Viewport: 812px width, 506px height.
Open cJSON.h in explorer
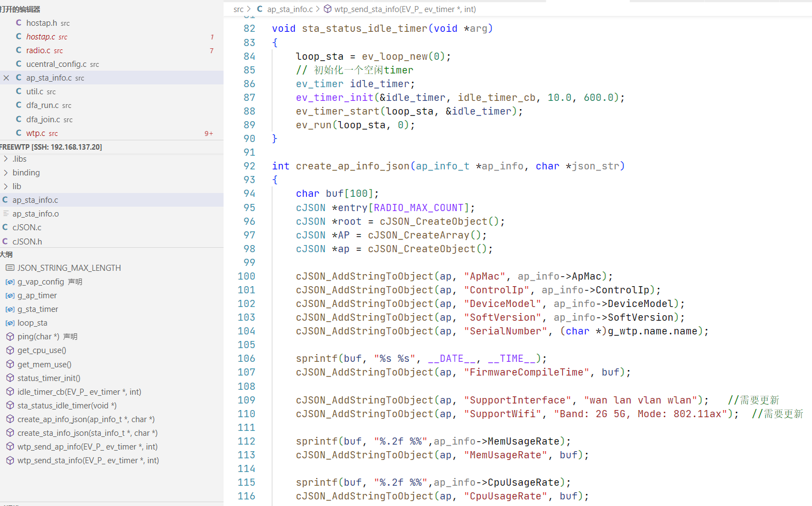click(112, 241)
